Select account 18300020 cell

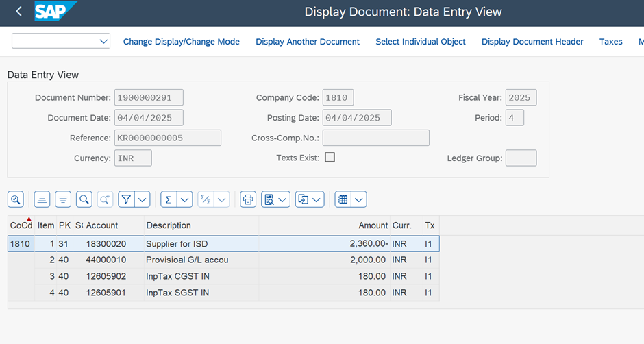tap(114, 244)
